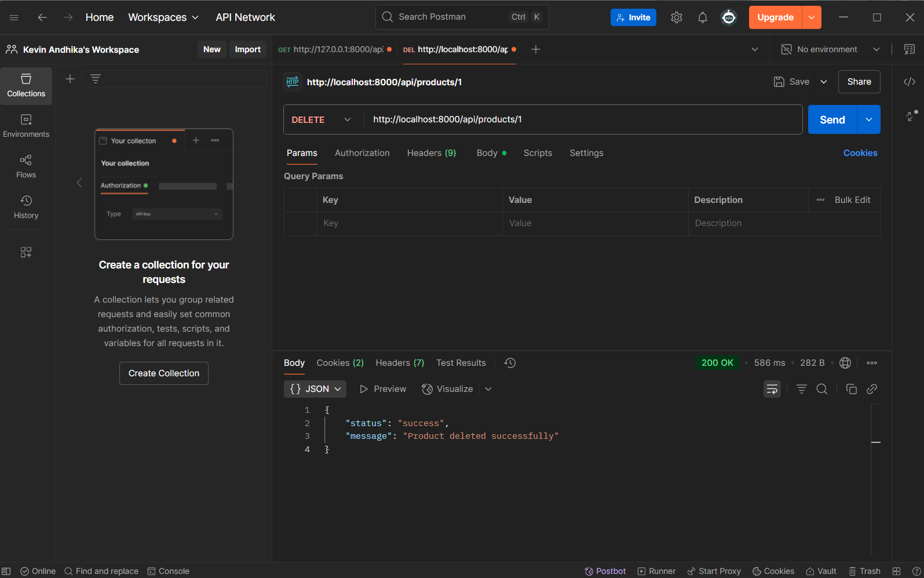
Task: Toggle the sidebar visibility icon in status bar
Action: 6,571
